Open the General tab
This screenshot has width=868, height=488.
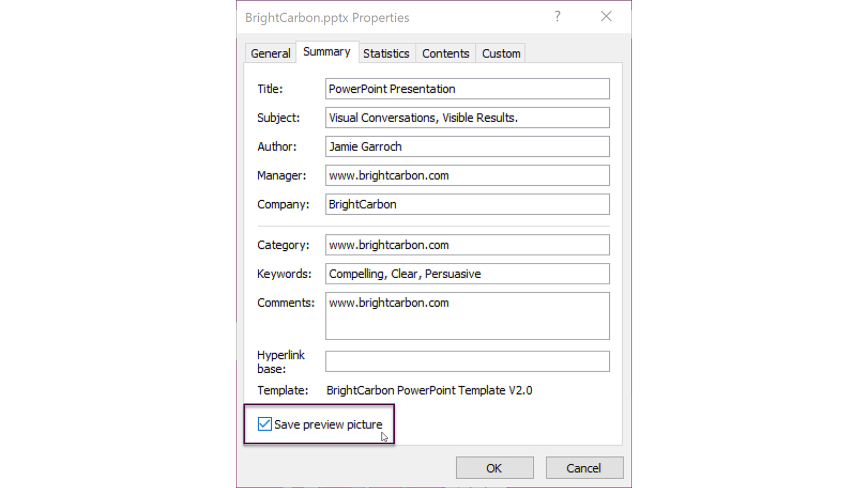click(270, 54)
